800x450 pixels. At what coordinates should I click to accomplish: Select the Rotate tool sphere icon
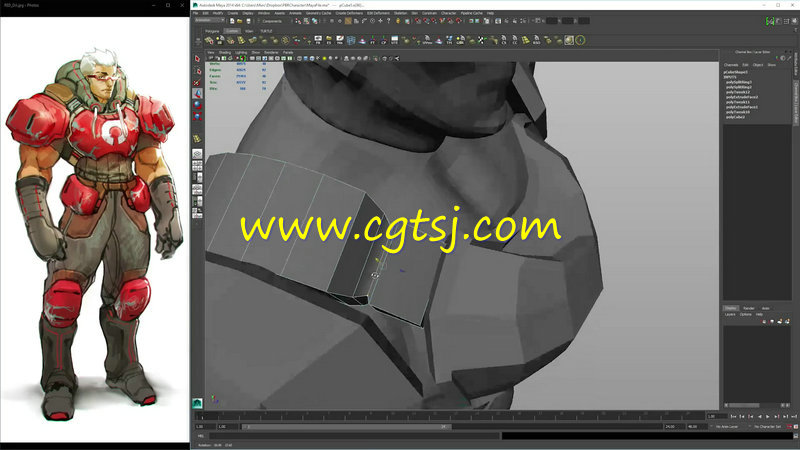(197, 105)
